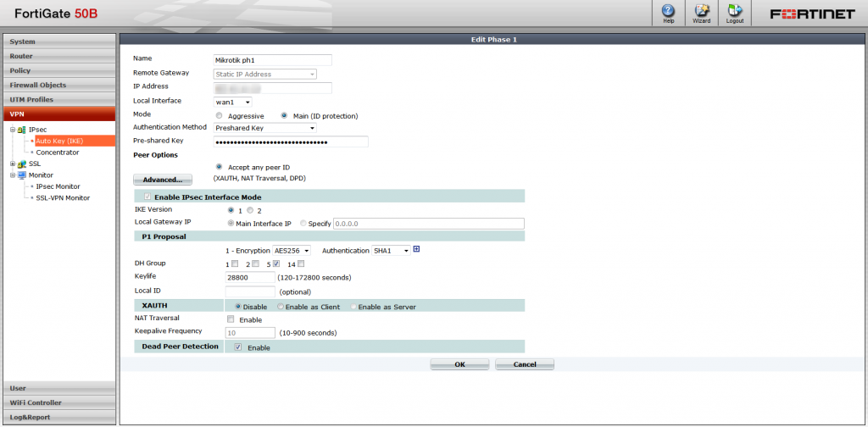868x427 pixels.
Task: Open the Log&Report section
Action: point(59,417)
